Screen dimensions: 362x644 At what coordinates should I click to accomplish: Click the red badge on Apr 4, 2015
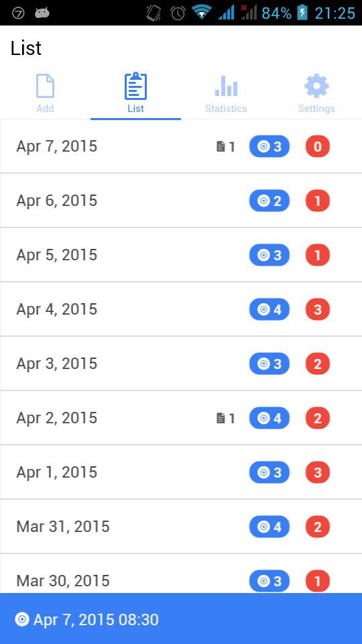(318, 309)
